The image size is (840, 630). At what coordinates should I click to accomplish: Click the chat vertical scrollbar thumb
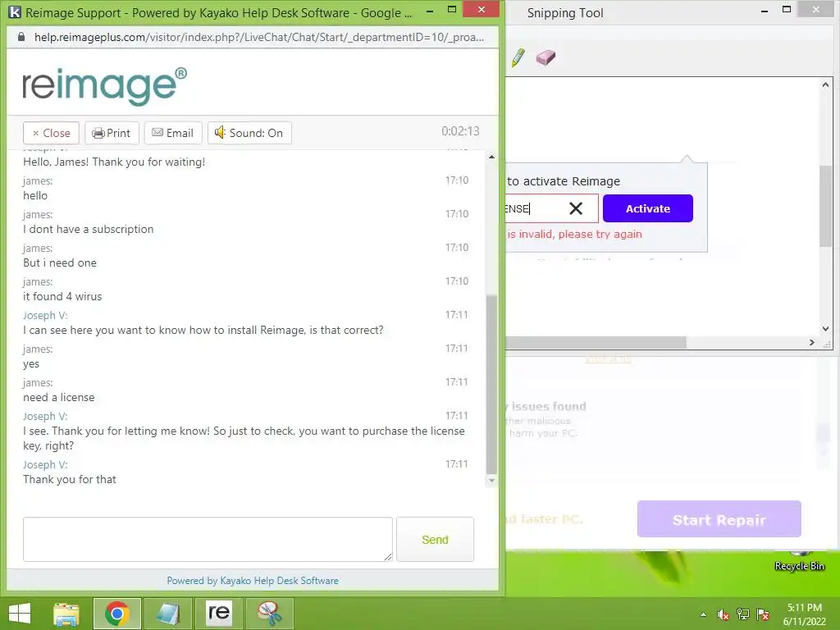(491, 385)
